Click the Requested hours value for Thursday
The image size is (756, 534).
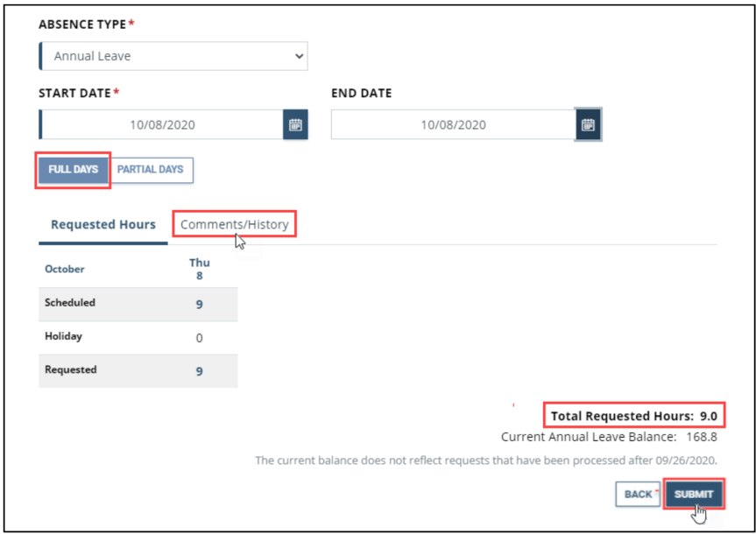(x=199, y=371)
